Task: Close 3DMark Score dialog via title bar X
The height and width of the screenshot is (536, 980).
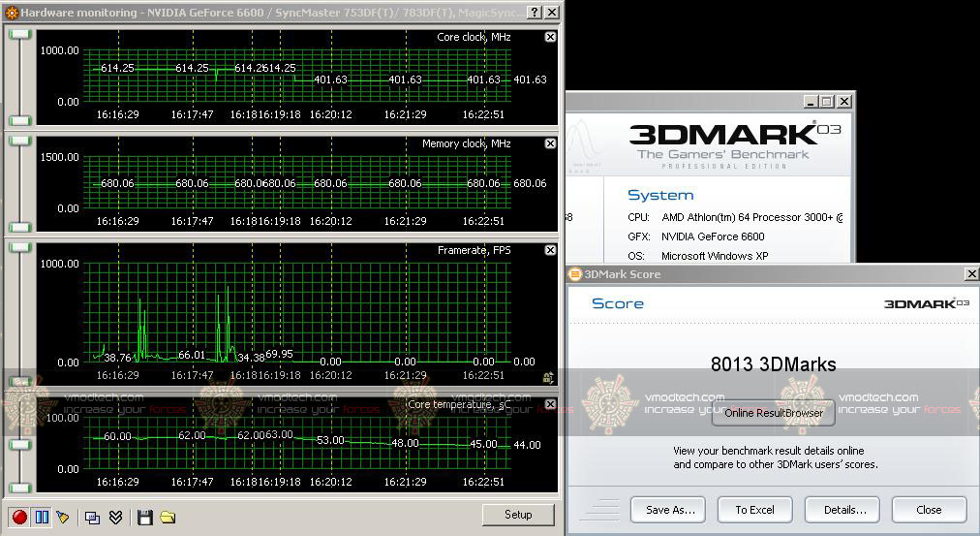Action: (x=971, y=274)
